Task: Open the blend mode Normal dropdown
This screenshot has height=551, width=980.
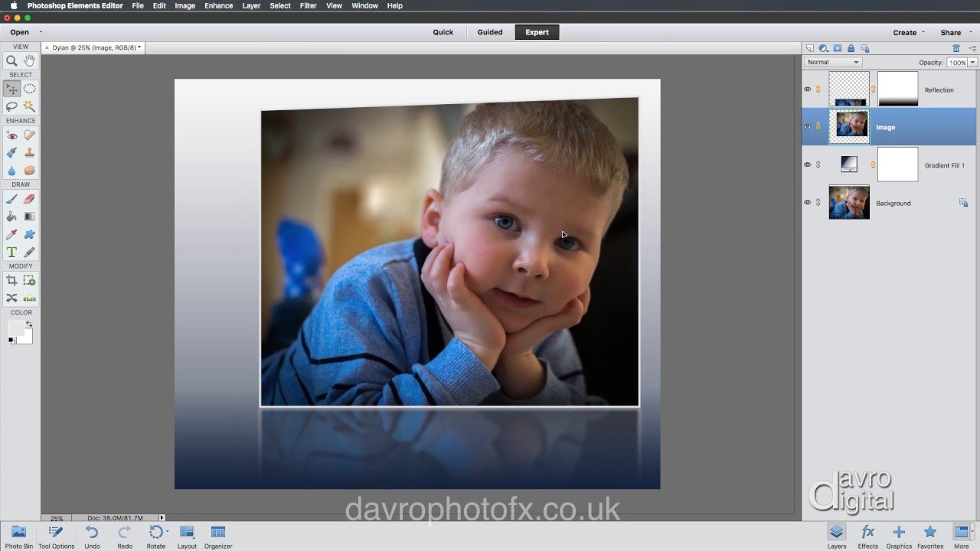Action: pyautogui.click(x=833, y=62)
